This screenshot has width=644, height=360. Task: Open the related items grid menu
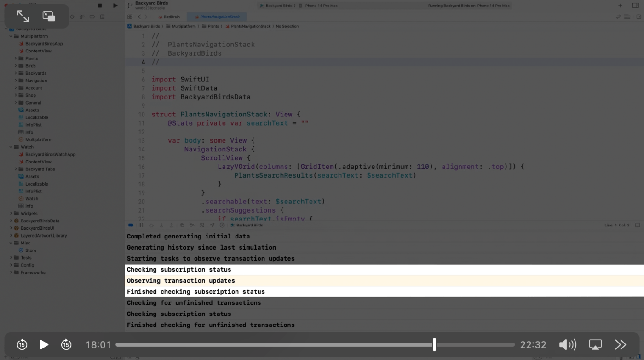click(x=130, y=17)
